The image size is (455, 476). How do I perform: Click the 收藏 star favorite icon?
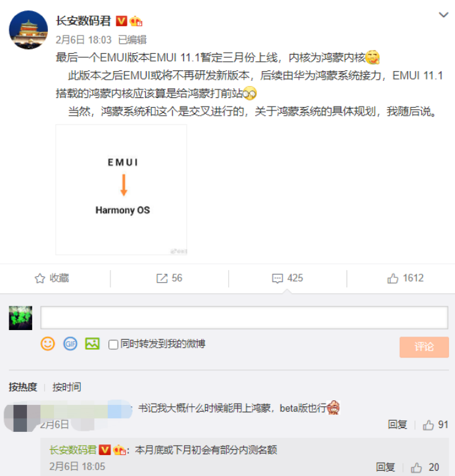click(x=39, y=278)
